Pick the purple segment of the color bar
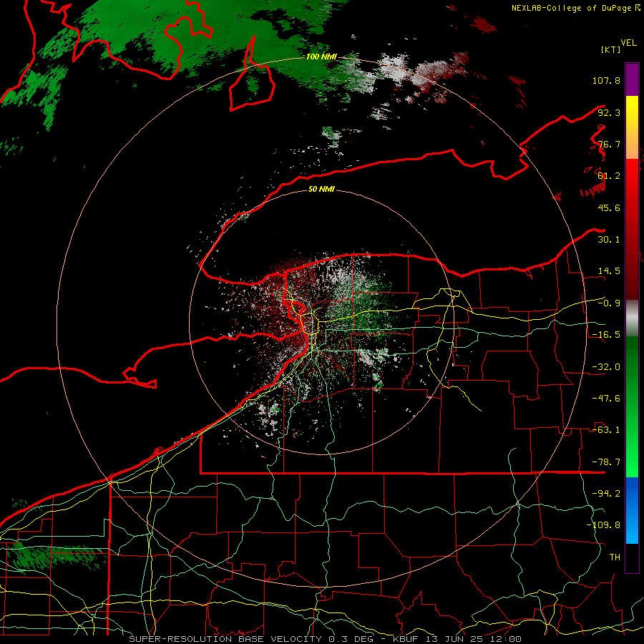The image size is (644, 644). coord(632,79)
